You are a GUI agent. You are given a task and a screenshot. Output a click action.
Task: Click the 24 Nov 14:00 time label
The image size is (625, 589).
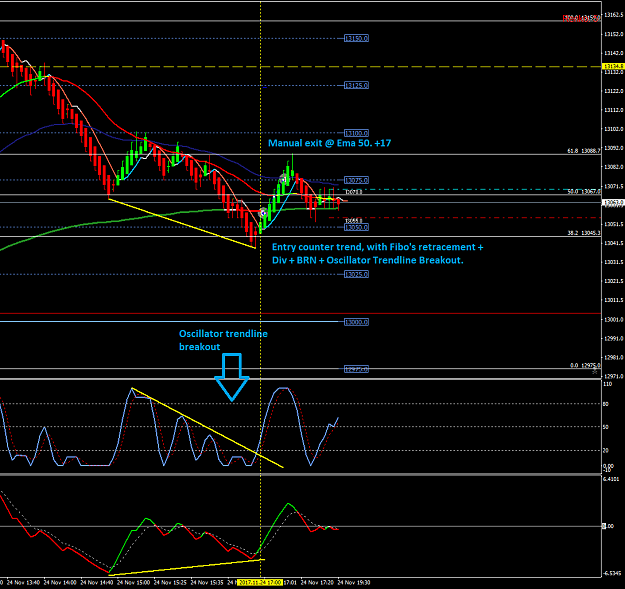(60, 583)
